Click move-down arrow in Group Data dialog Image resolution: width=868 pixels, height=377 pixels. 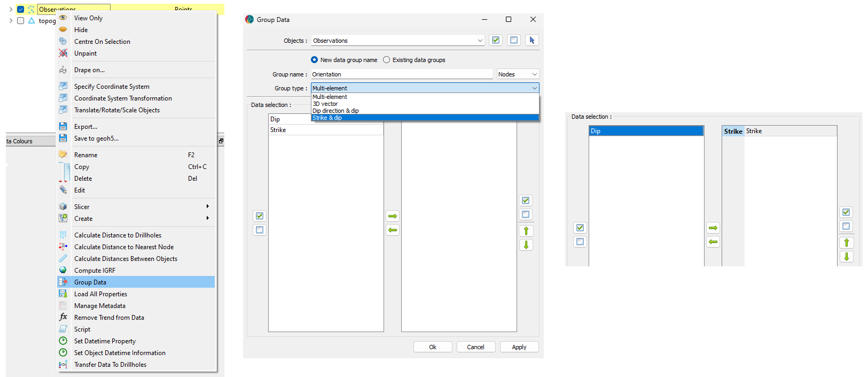tap(526, 245)
